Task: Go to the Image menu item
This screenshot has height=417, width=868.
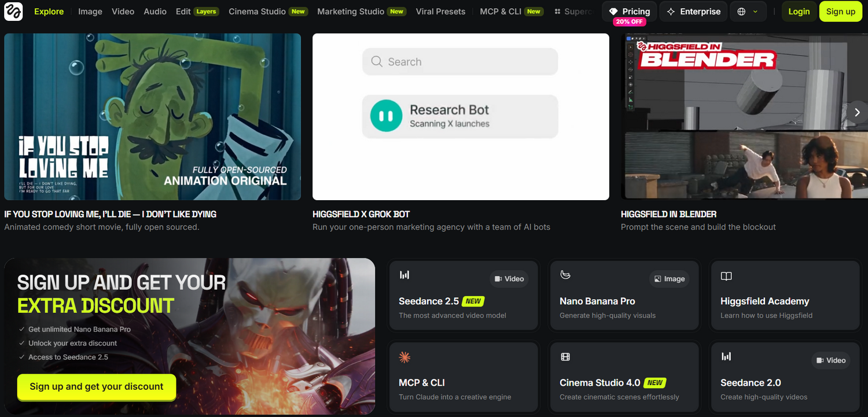Action: (90, 12)
